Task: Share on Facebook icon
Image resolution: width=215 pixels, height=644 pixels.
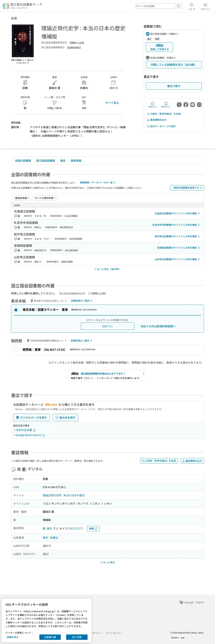Action: [186, 104]
